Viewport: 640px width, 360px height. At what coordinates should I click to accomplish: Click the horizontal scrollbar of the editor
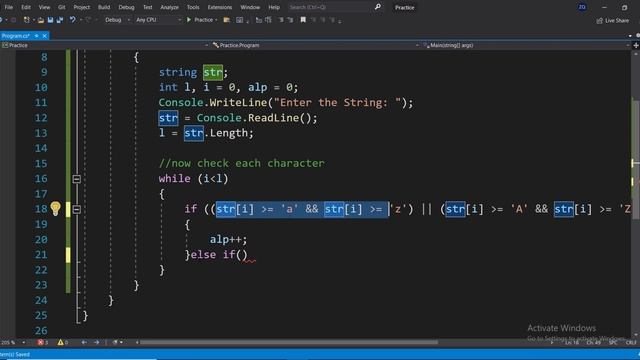(x=289, y=342)
